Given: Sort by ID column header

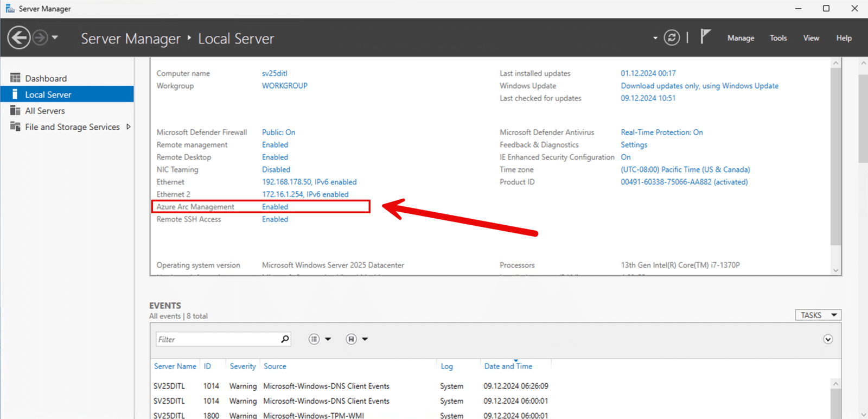Looking at the screenshot, I should coord(207,366).
